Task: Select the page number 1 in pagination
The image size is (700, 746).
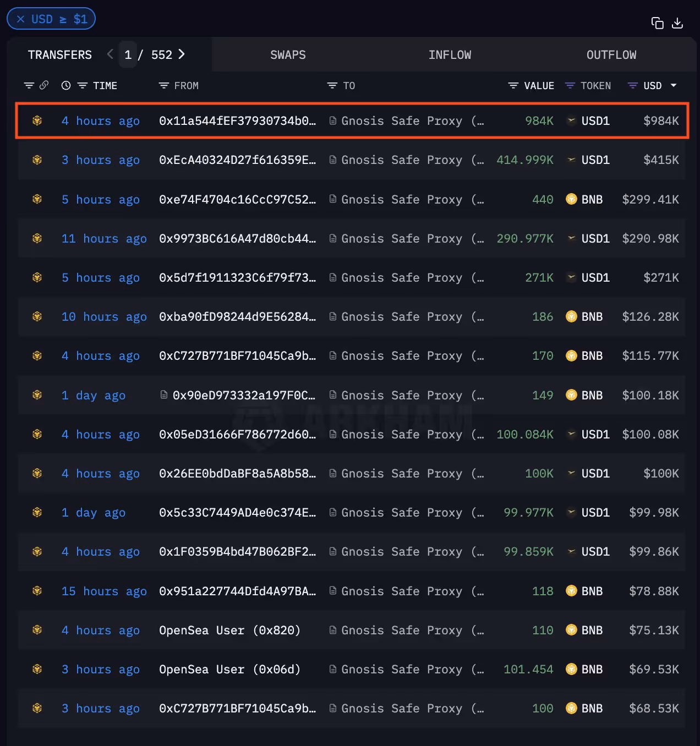Action: point(128,54)
